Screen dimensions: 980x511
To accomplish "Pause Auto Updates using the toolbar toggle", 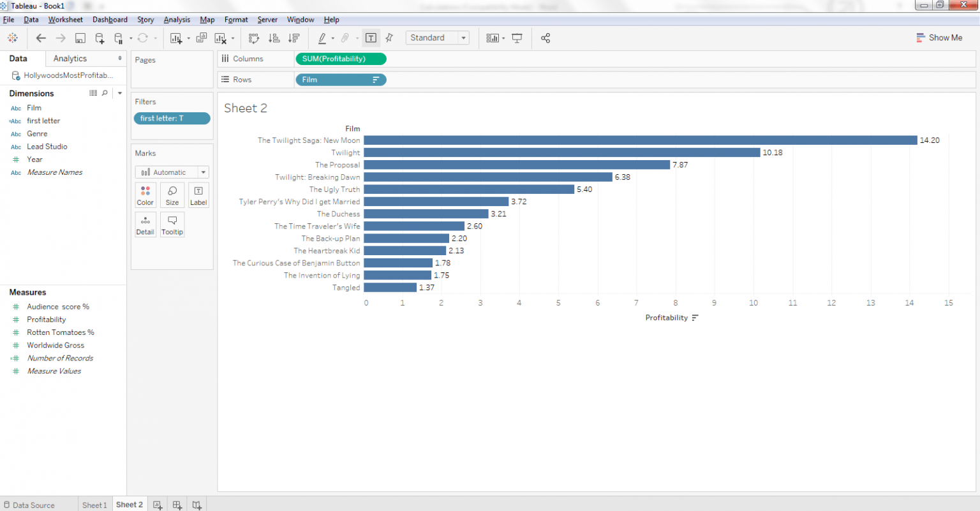I will point(119,38).
